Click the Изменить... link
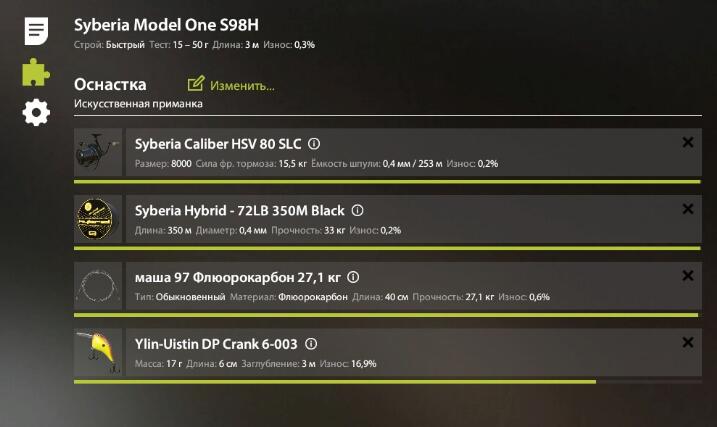This screenshot has width=717, height=427. click(242, 85)
